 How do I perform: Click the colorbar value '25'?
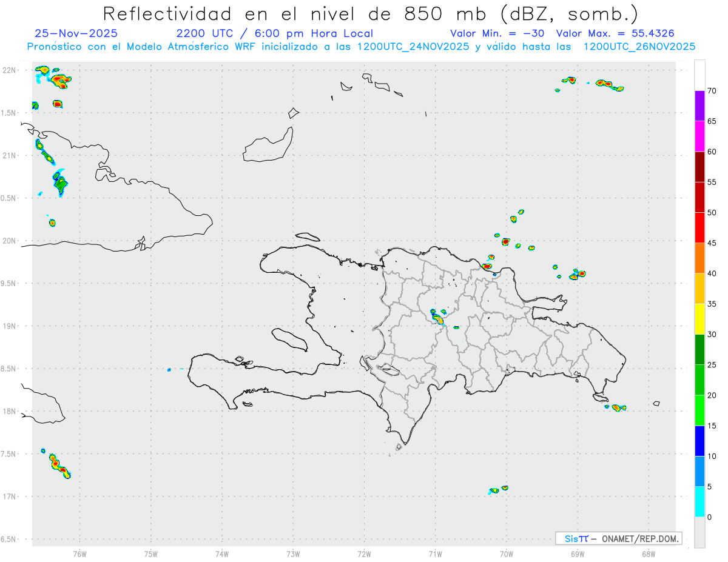click(x=712, y=364)
